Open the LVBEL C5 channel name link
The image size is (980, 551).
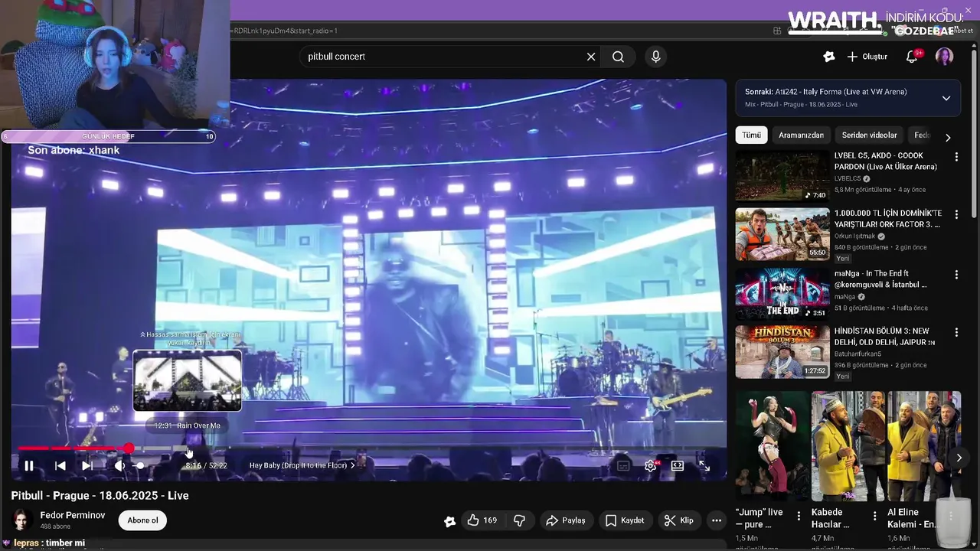[x=848, y=178]
